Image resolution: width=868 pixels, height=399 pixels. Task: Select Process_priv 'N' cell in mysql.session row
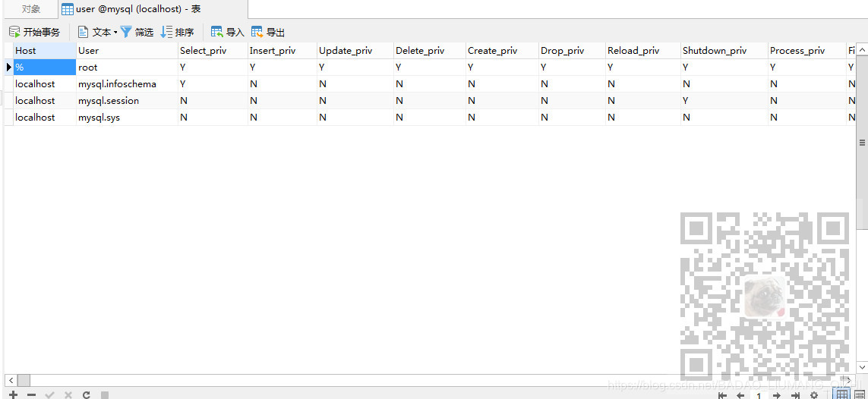(806, 101)
